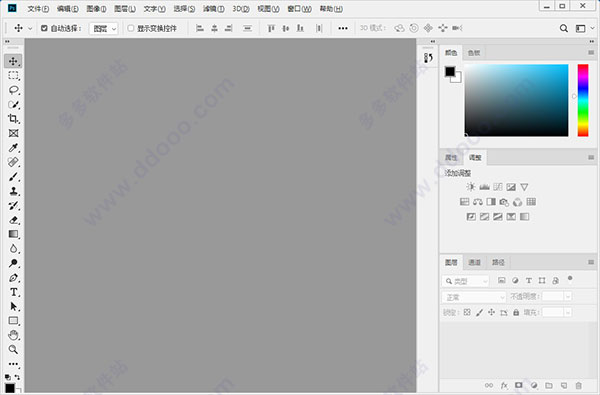Select the Pen tool
600x395 pixels.
[13, 278]
